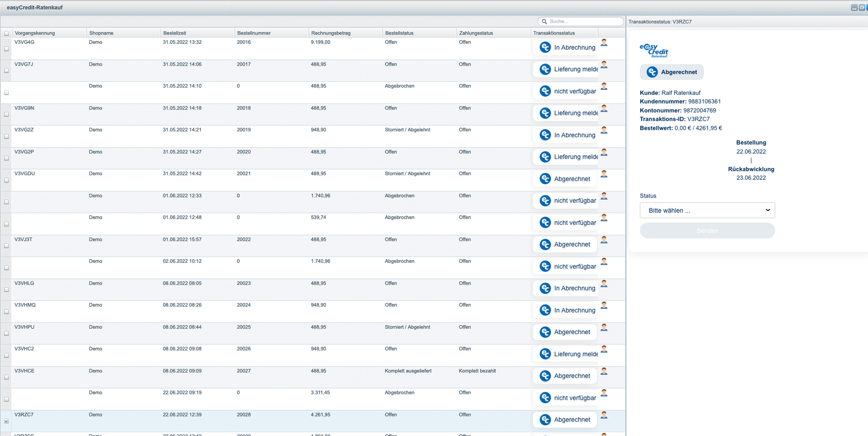
Task: Check the row V3VG9N checkbox
Action: [6, 115]
